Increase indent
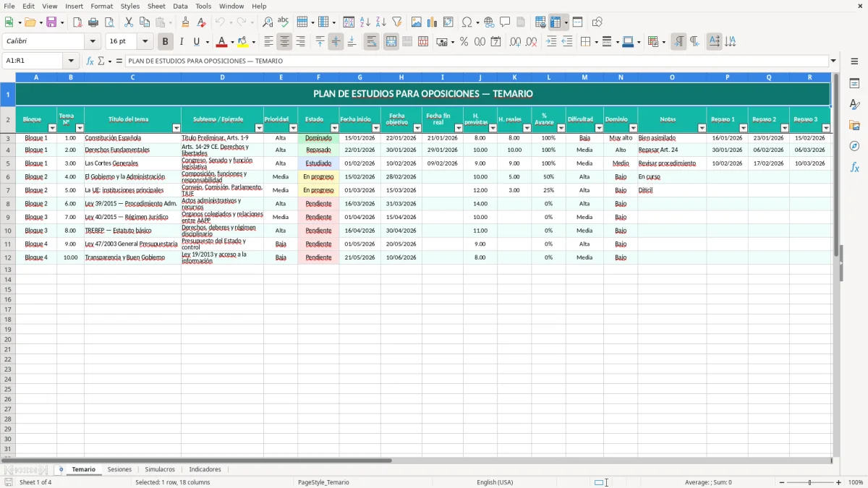This screenshot has height=488, width=868. click(x=551, y=42)
